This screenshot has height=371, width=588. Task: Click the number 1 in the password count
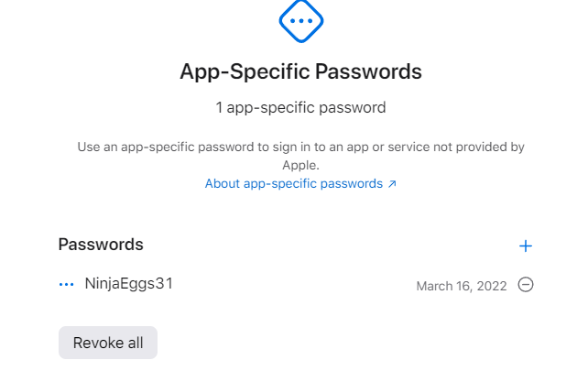[x=219, y=107]
